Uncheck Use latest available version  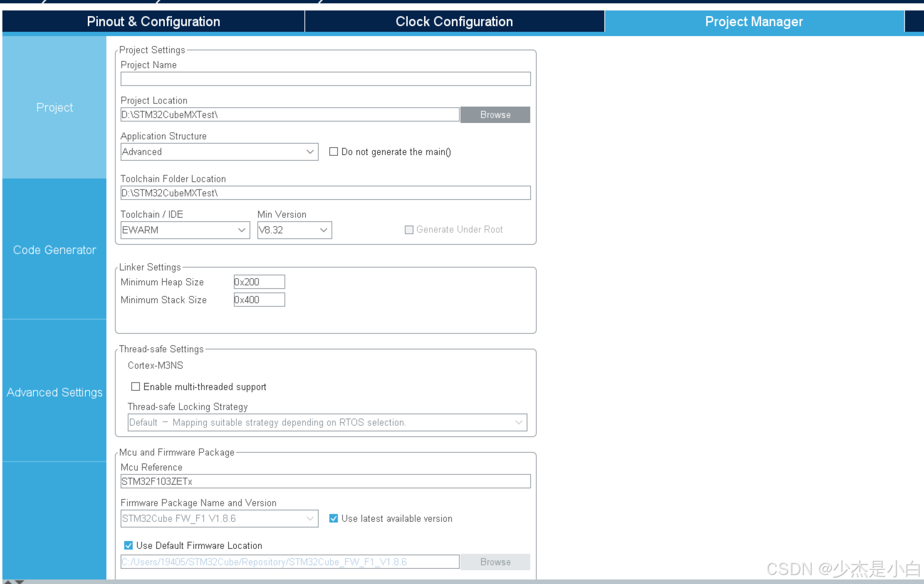click(x=334, y=518)
